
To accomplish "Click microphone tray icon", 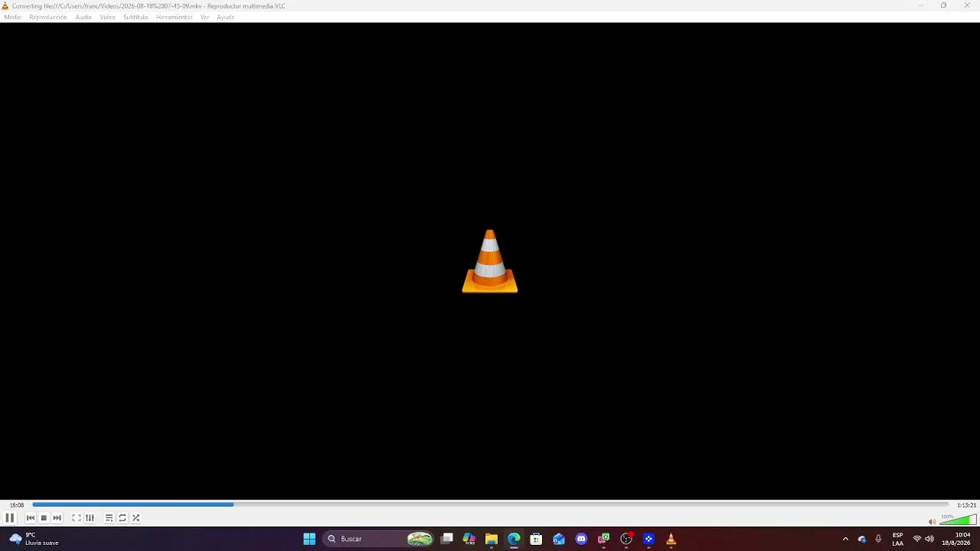I will point(878,539).
